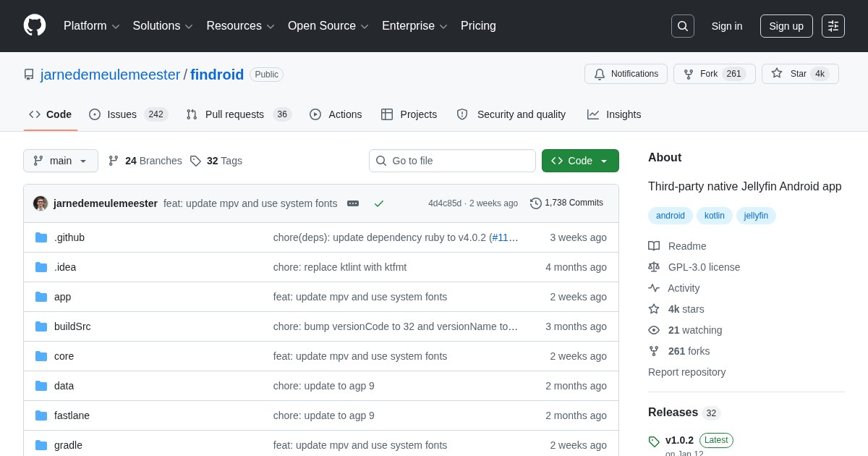The height and width of the screenshot is (456, 868).
Task: Click the green check status icon
Action: (379, 203)
